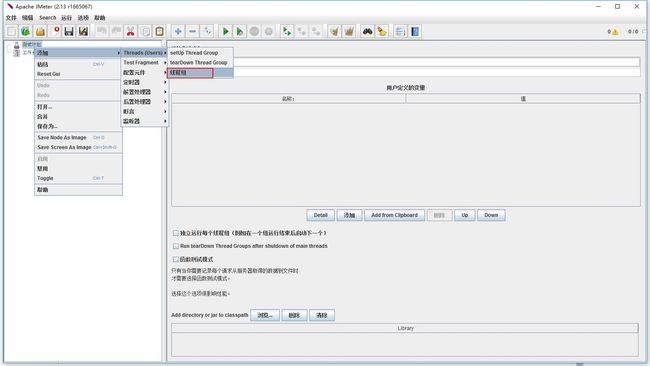
Task: Click the Paste clipboard icon
Action: click(x=160, y=32)
